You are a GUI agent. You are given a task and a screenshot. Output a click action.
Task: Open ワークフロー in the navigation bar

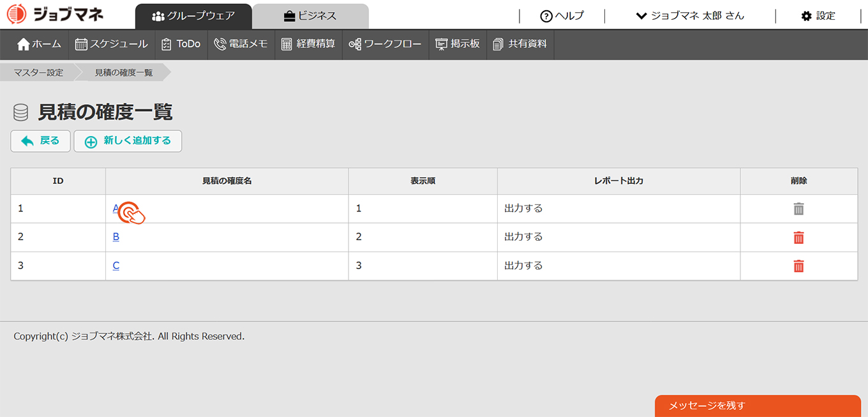[x=385, y=44]
